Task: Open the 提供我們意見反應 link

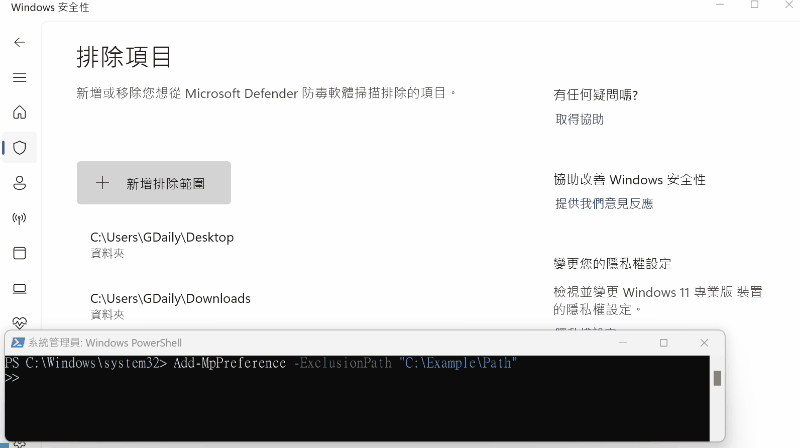Action: (604, 204)
